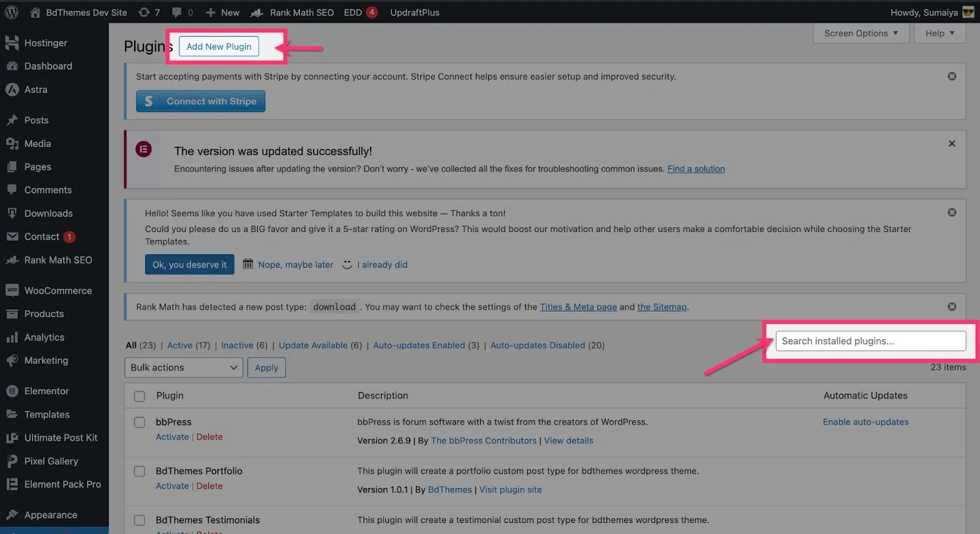
Task: Dismiss the Stripe notice with its close icon
Action: pyautogui.click(x=952, y=77)
